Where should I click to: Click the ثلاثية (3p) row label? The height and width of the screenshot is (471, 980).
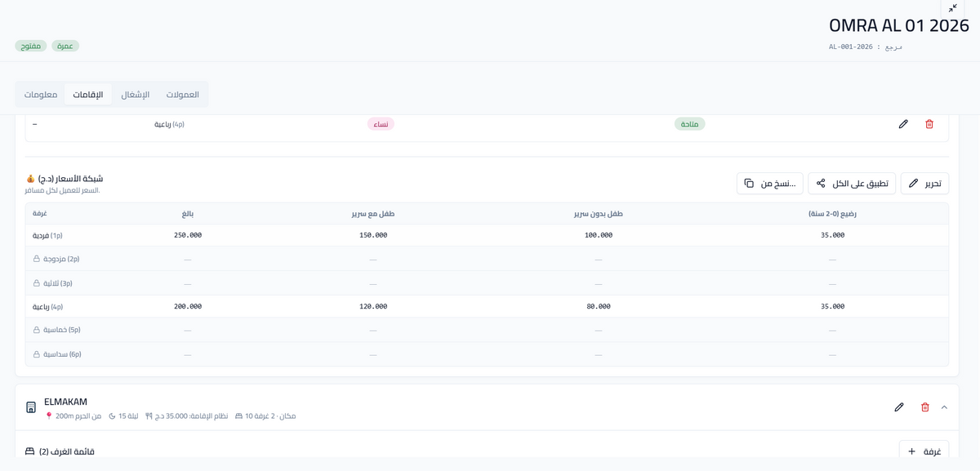pyautogui.click(x=58, y=283)
